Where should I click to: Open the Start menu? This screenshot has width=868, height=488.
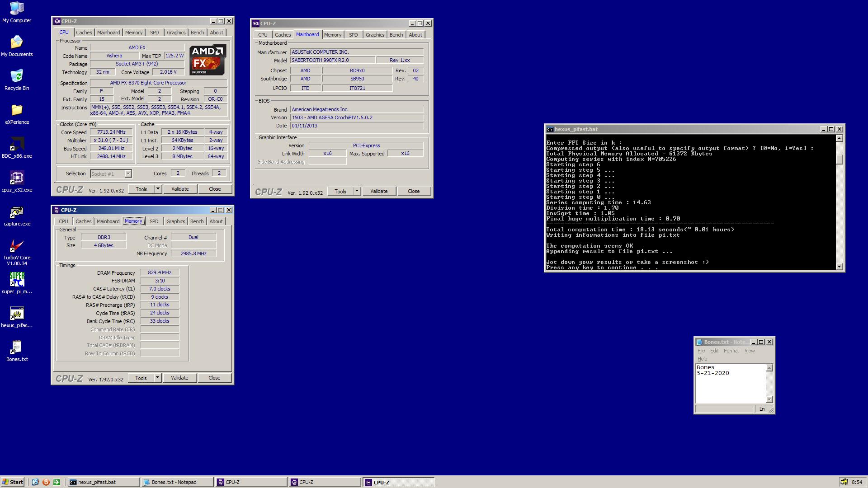pyautogui.click(x=13, y=482)
